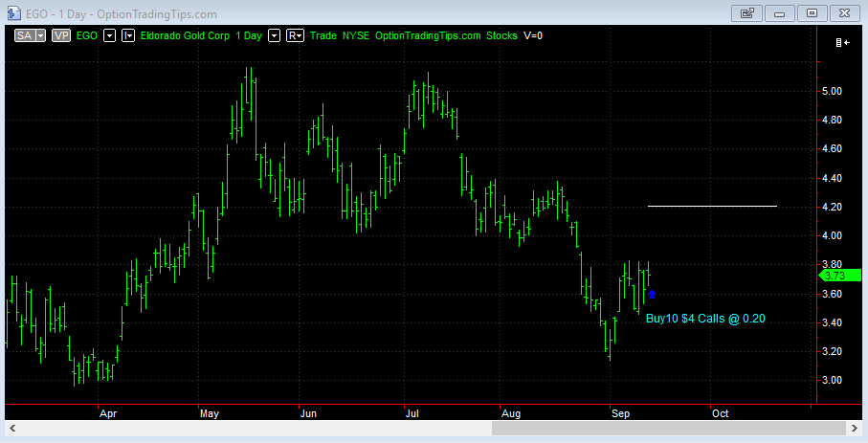Image resolution: width=868 pixels, height=443 pixels.
Task: Click the Eldorado Gold Corp label
Action: (185, 36)
